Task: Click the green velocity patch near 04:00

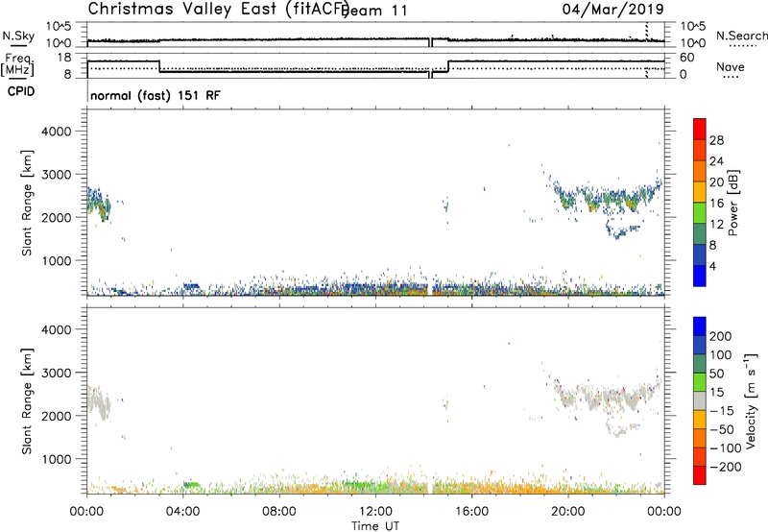Action: tap(191, 485)
